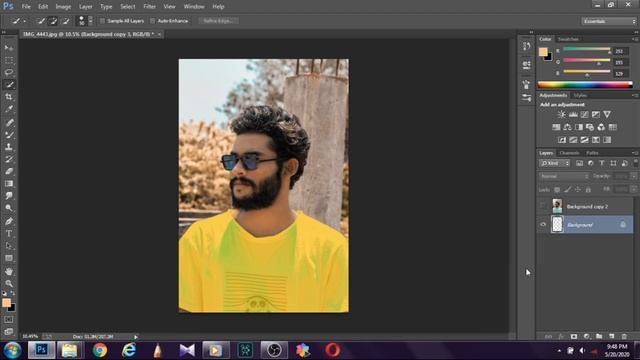Open the Fill dropdown arrow
Image resolution: width=640 pixels, height=360 pixels.
[x=634, y=189]
